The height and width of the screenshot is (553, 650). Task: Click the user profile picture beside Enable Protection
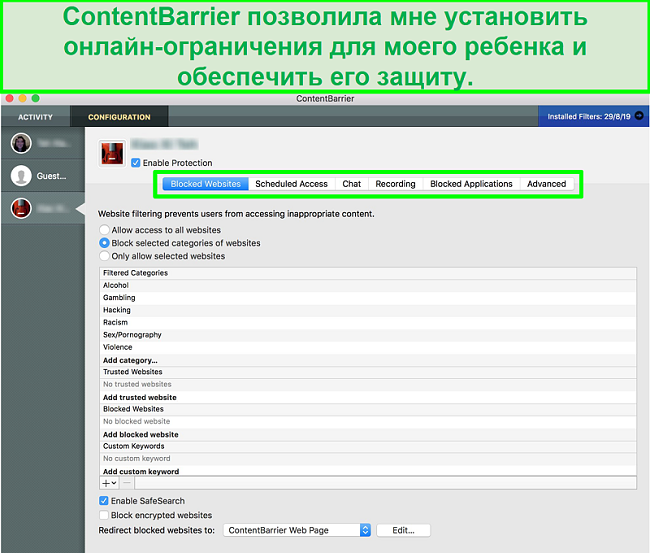112,153
